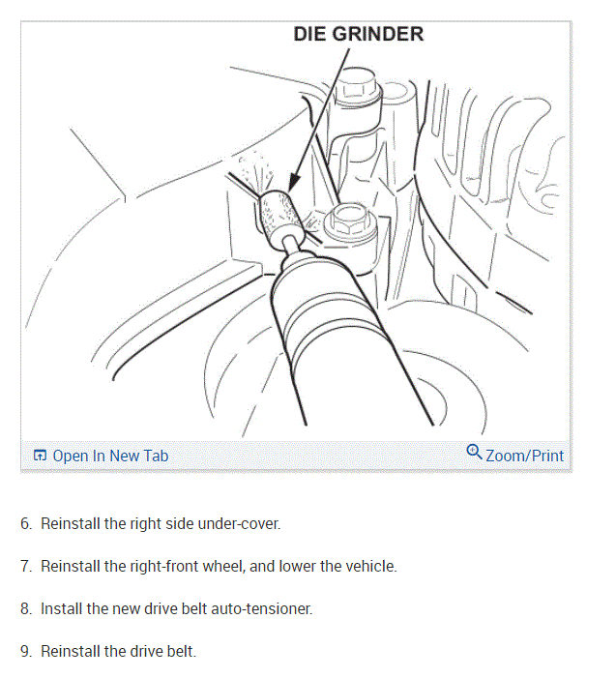Click the list number 8 marker

[x=26, y=608]
